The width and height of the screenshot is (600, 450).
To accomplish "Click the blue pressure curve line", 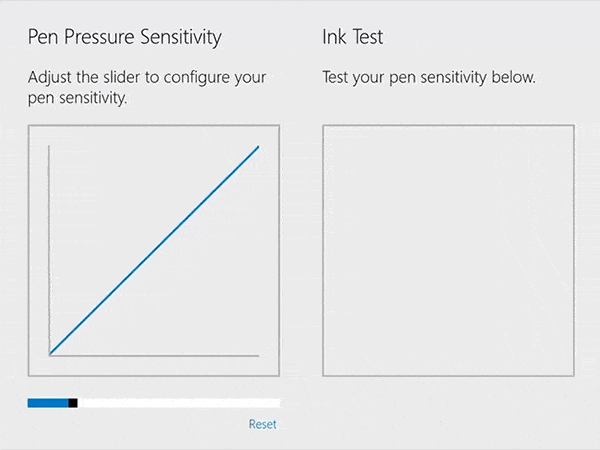I will 154,250.
